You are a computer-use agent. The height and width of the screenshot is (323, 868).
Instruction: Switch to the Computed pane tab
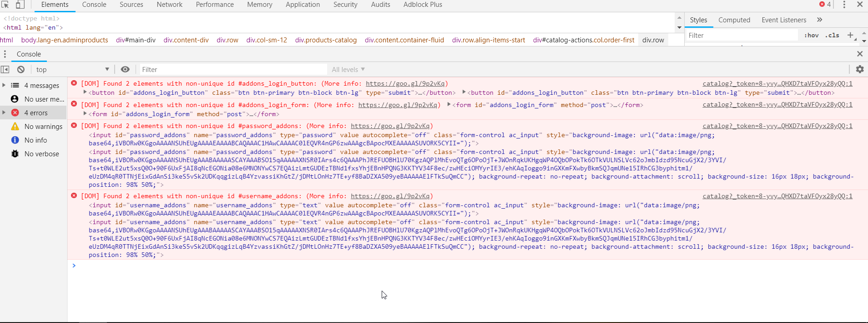(734, 20)
